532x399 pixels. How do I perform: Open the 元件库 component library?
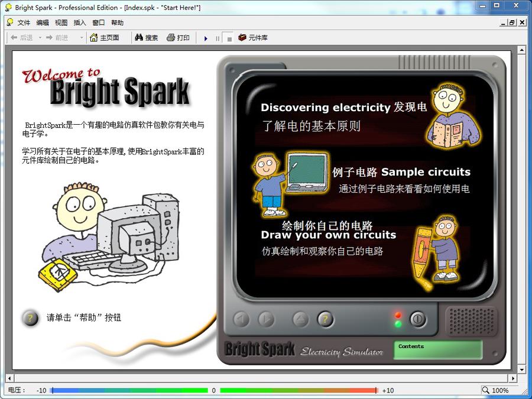coord(252,37)
